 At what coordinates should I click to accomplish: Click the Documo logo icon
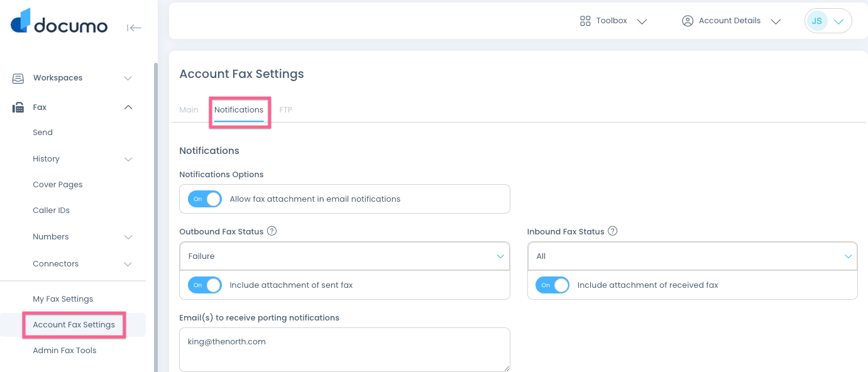(21, 21)
